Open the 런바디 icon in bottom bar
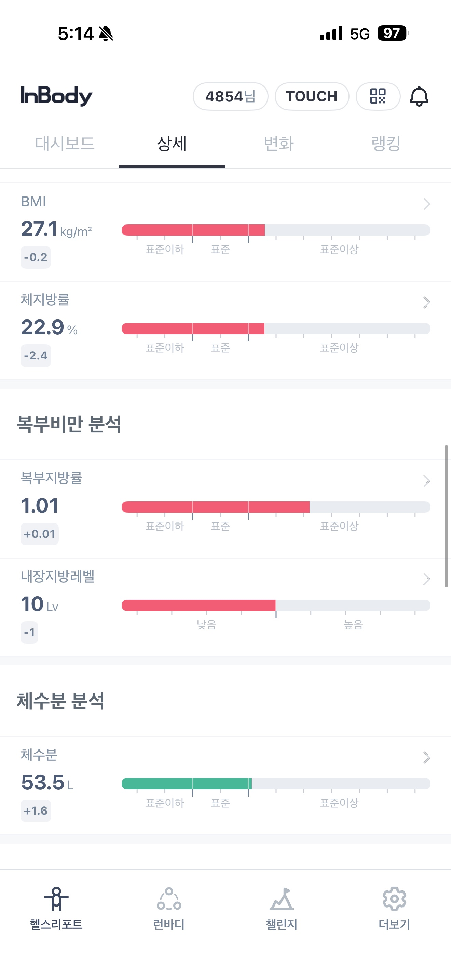 [x=169, y=899]
